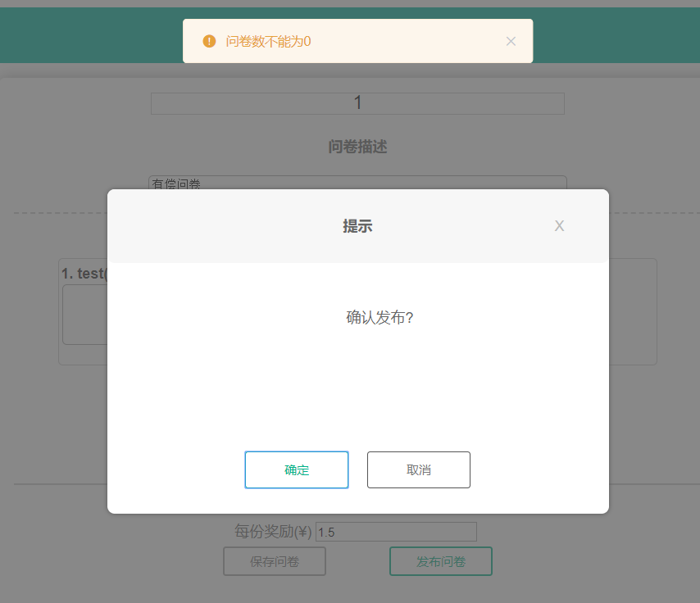Click the 问卷描述 heading
700x603 pixels.
coord(357,147)
